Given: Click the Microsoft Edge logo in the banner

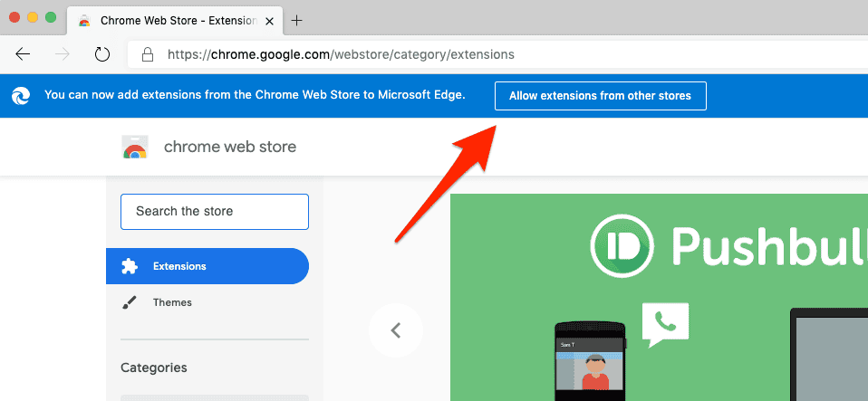Looking at the screenshot, I should click(x=21, y=96).
